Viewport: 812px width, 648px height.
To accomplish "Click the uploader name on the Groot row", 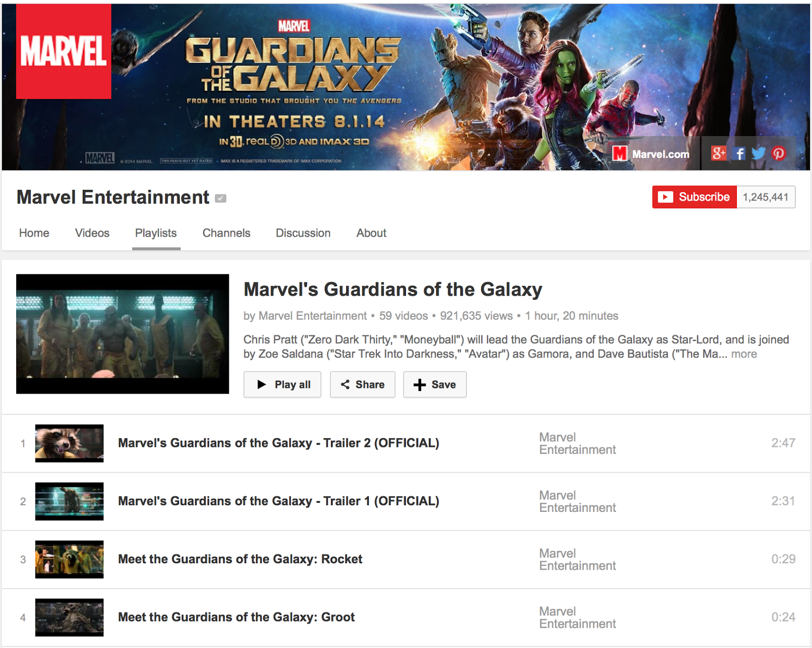I will (578, 618).
